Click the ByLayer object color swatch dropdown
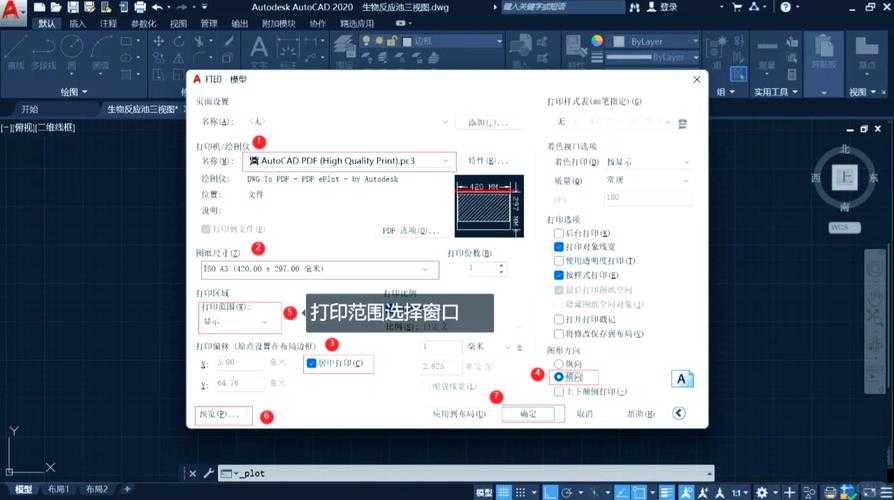 click(x=656, y=42)
